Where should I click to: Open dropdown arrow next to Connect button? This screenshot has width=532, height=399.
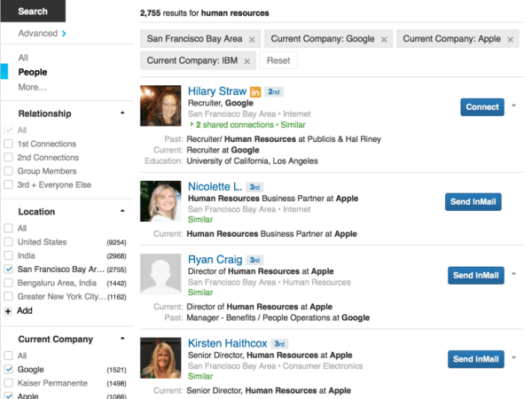[x=513, y=106]
